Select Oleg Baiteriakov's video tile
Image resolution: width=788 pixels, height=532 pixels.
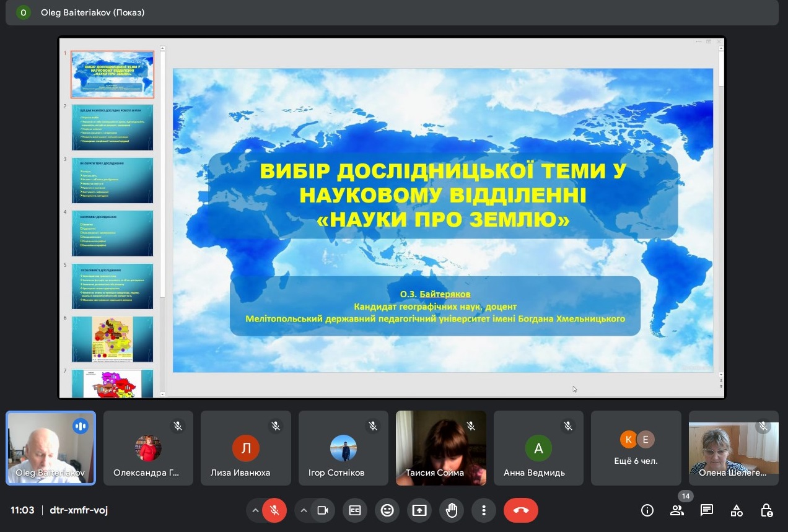point(51,448)
